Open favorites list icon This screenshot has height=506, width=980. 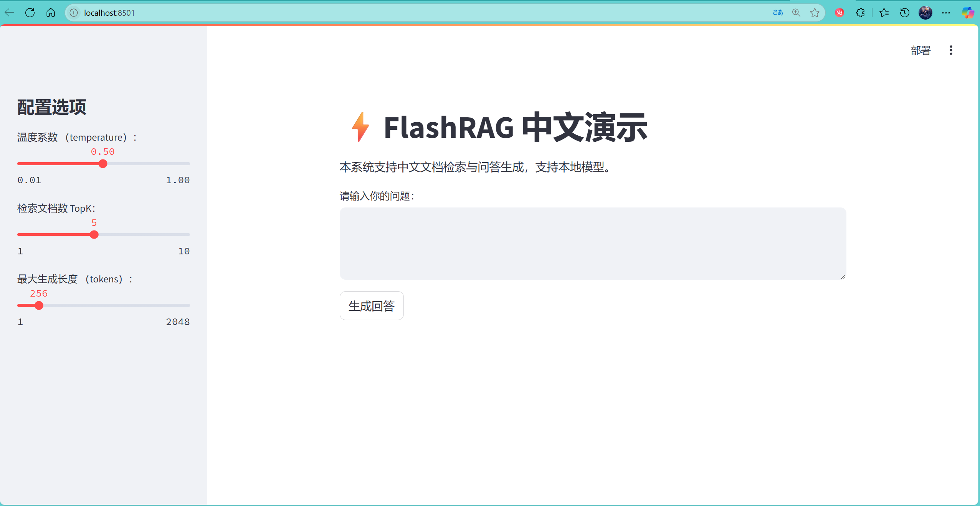click(884, 13)
